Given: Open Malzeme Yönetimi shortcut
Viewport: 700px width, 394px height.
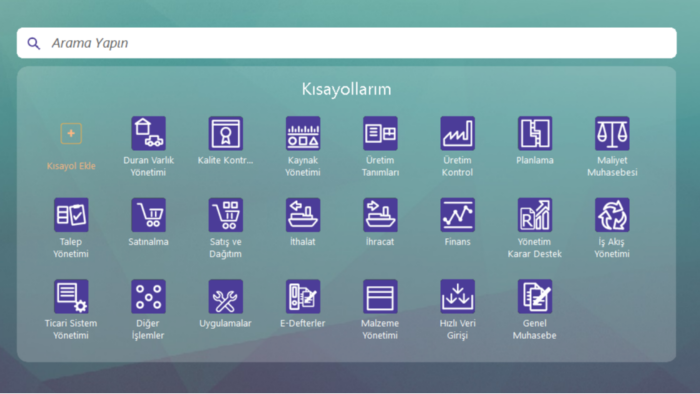Looking at the screenshot, I should 380,297.
